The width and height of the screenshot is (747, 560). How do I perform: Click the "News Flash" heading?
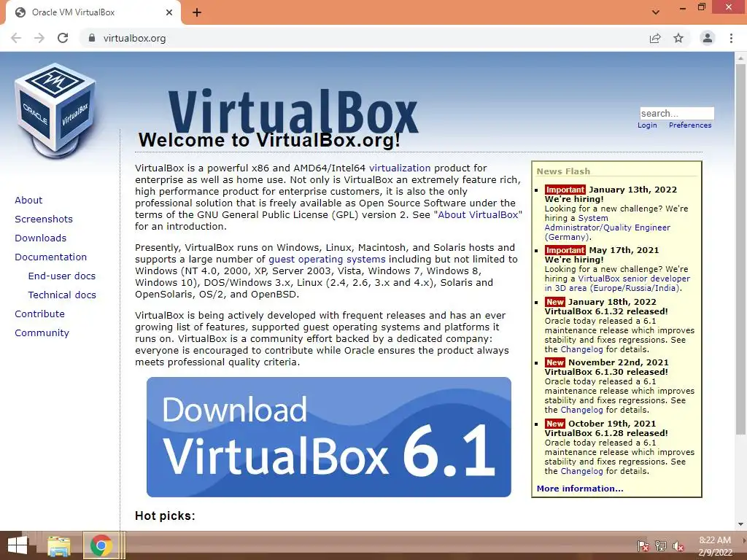[x=563, y=171]
